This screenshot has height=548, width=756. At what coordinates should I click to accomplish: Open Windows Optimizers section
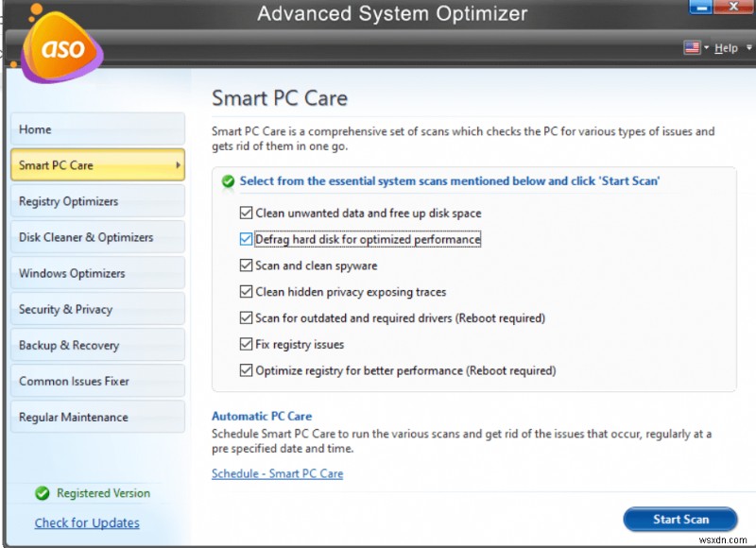click(x=98, y=273)
